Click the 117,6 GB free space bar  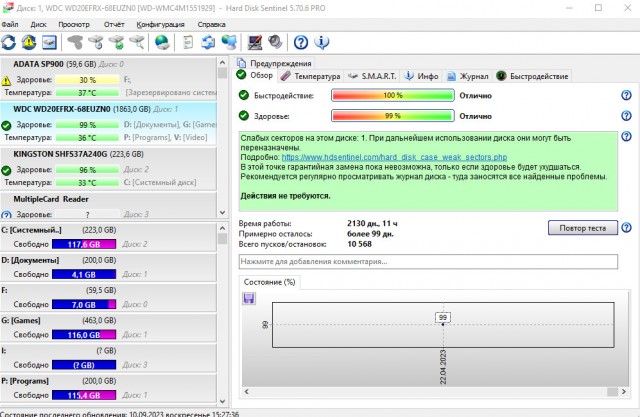point(84,244)
